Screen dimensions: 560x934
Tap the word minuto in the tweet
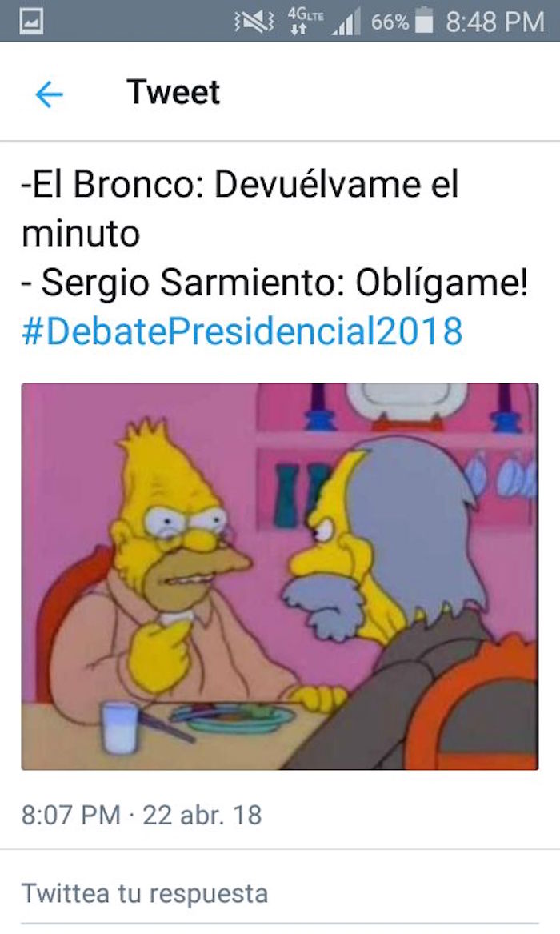tap(81, 233)
